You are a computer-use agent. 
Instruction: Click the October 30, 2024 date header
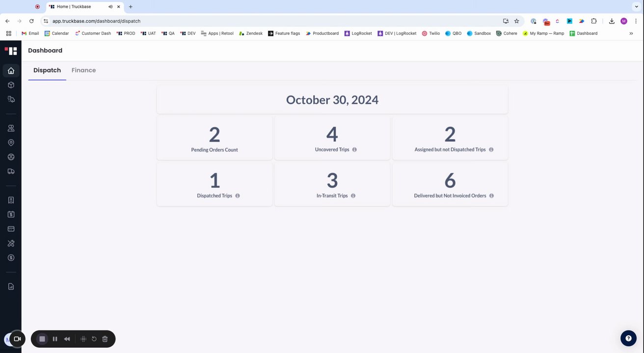(332, 100)
